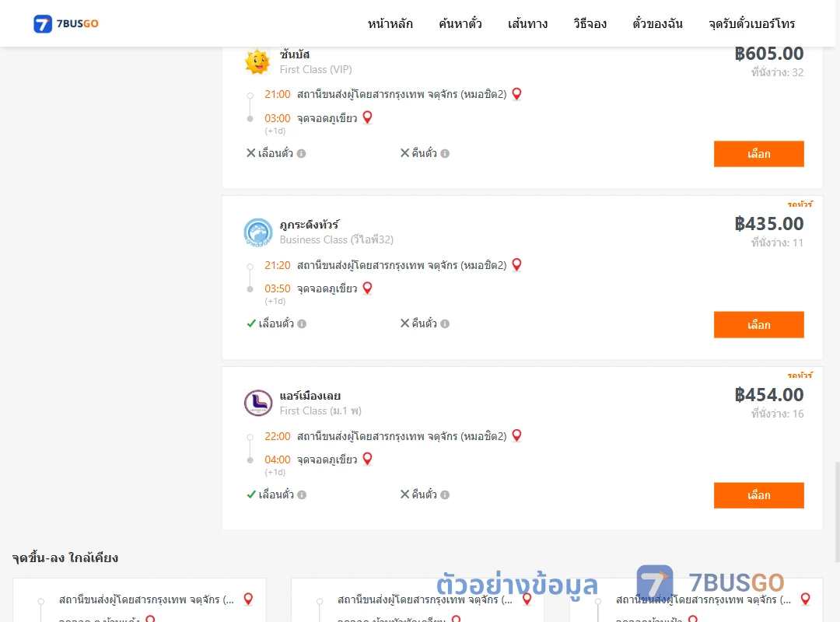Click the 22:00 departure time

(277, 437)
